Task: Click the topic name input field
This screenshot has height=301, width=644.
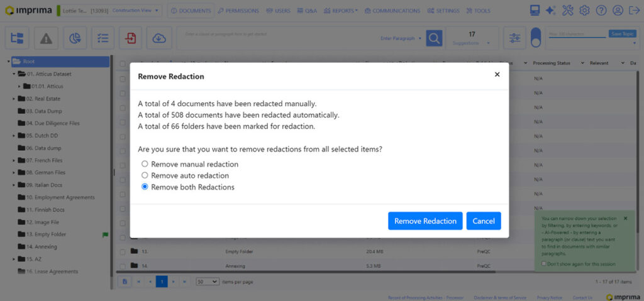Action: pyautogui.click(x=577, y=34)
